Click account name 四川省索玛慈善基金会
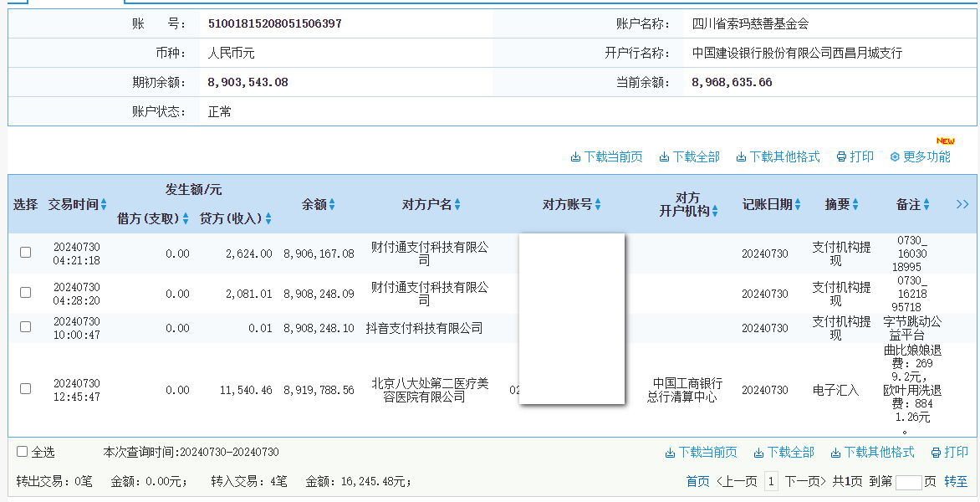The image size is (980, 502). 750,23
